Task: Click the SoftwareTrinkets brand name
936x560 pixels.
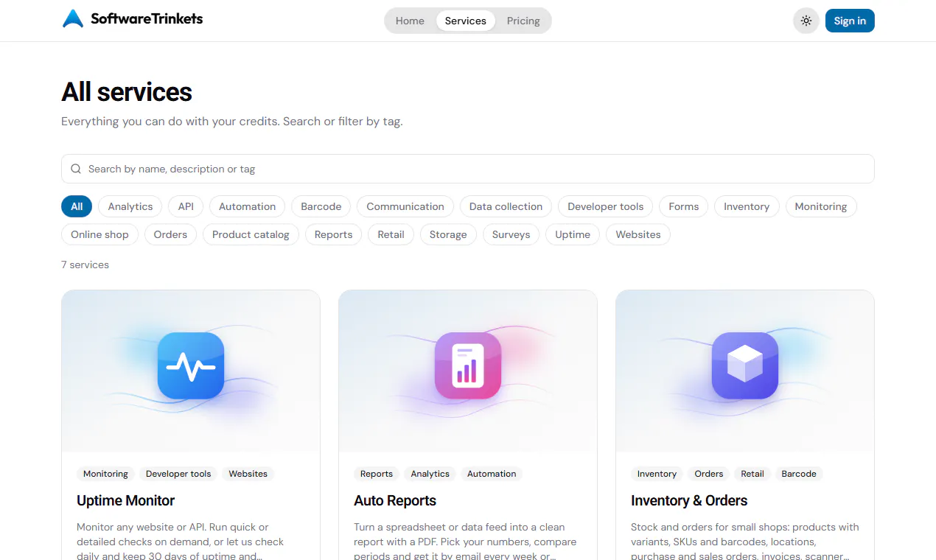Action: coord(147,19)
